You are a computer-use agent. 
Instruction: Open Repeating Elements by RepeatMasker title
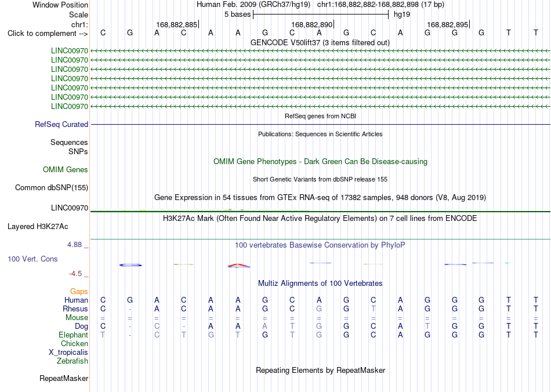[x=320, y=370]
